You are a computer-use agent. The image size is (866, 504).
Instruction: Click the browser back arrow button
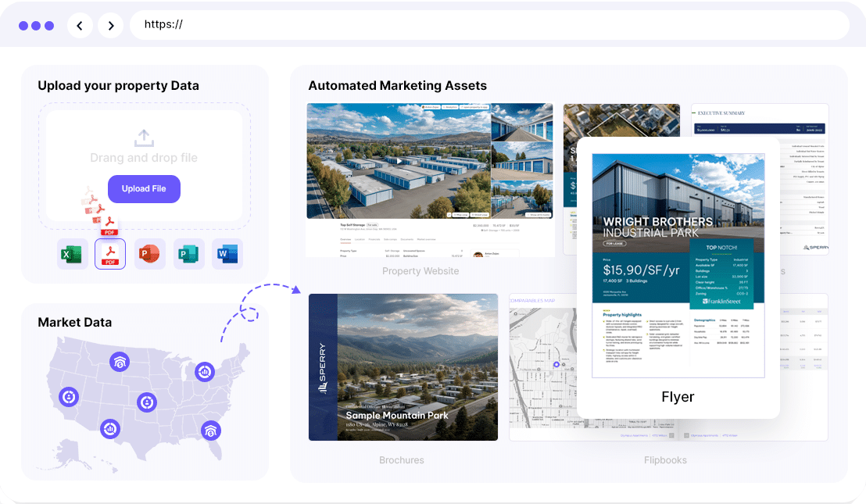(80, 26)
